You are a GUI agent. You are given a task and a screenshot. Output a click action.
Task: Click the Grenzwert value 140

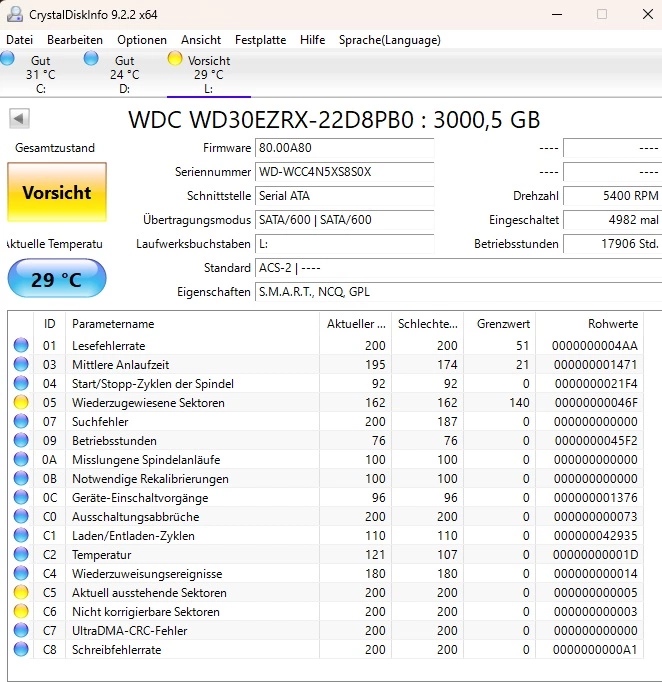519,403
